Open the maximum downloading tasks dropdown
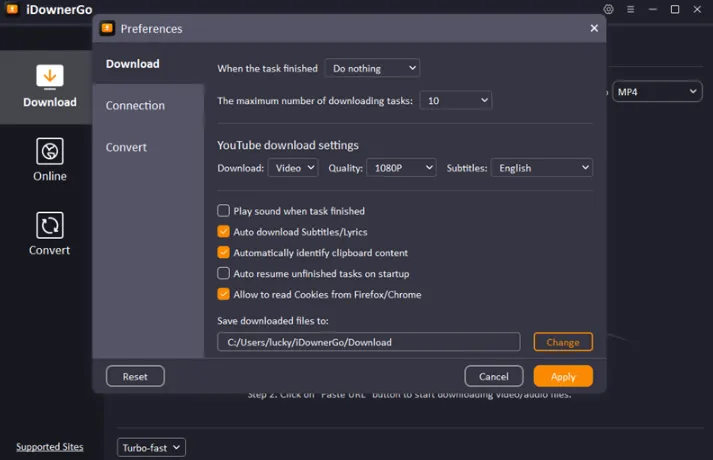Image resolution: width=713 pixels, height=460 pixels. [456, 100]
